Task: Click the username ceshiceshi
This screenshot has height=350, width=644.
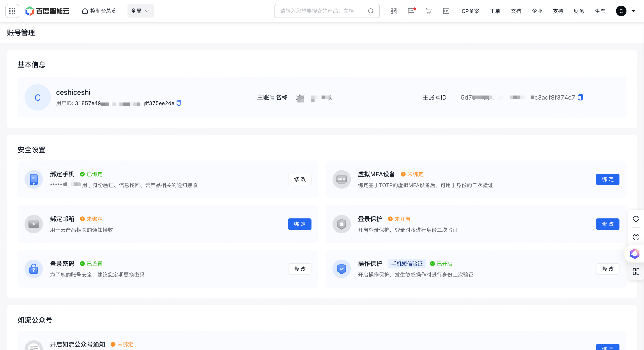Action: 73,92
